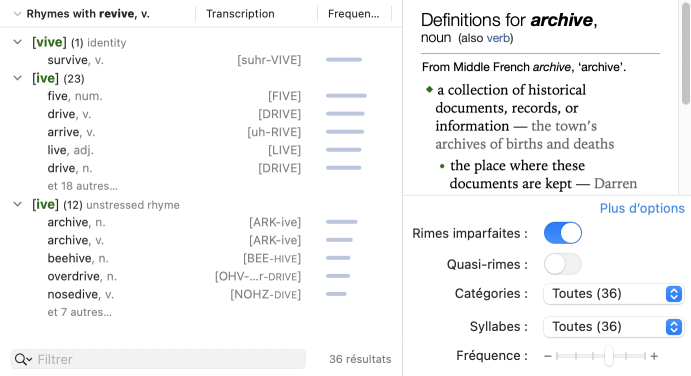This screenshot has height=376, width=691.
Task: Click the frequency bar for beehive
Action: 338,258
